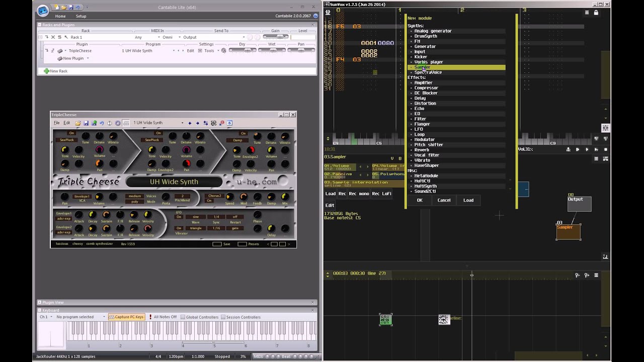The image size is (644, 362).
Task: Click the open folder icon in Cantabile's quick toolbar
Action: [64, 8]
